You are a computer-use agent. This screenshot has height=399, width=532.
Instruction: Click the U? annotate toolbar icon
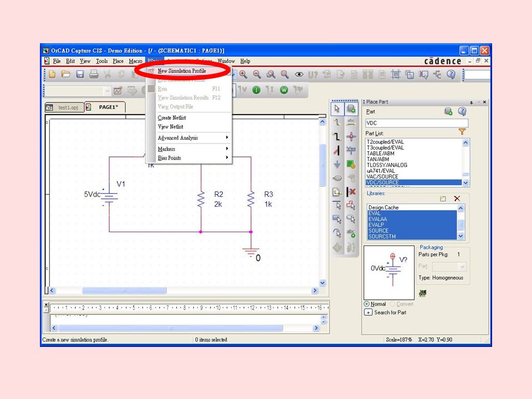pyautogui.click(x=313, y=74)
